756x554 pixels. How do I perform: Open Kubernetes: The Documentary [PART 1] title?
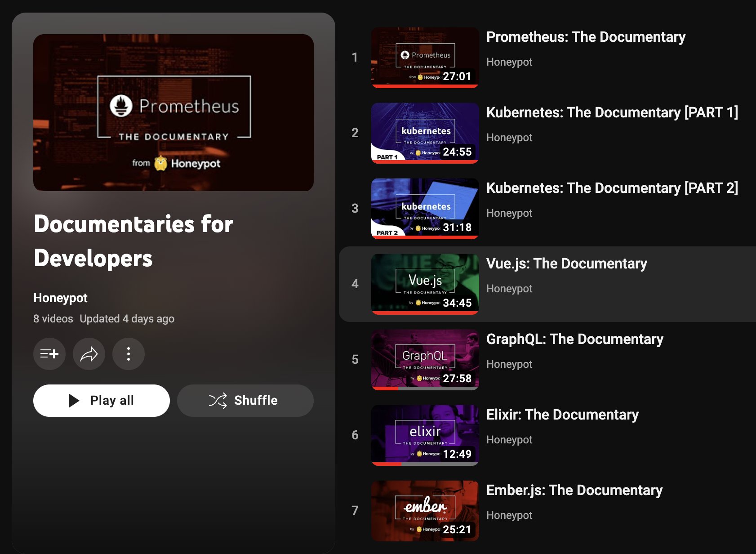612,112
